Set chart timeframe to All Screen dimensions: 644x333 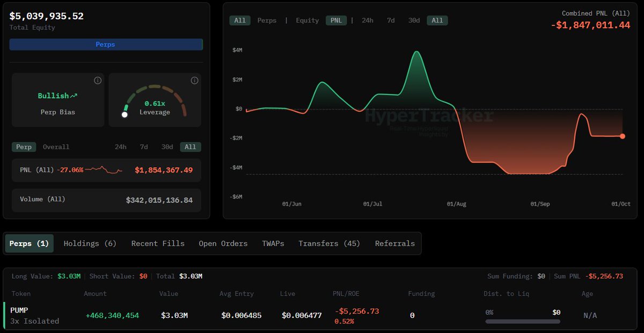pyautogui.click(x=437, y=20)
